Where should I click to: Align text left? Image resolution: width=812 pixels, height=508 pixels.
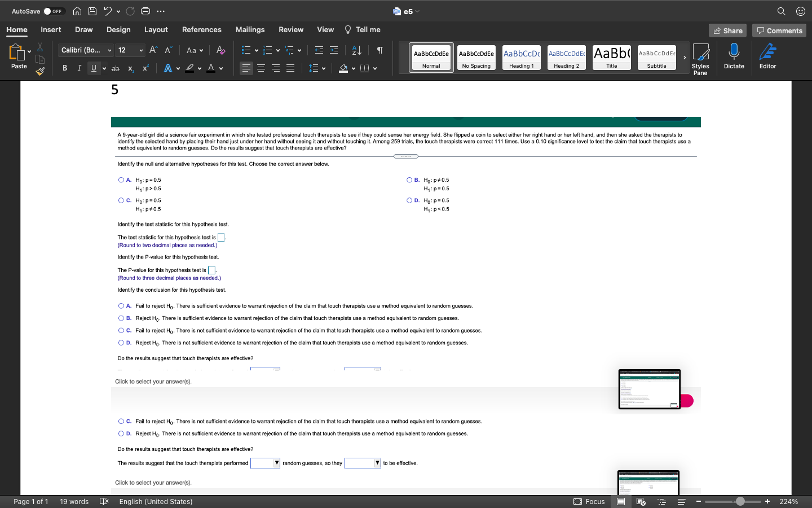(x=246, y=68)
